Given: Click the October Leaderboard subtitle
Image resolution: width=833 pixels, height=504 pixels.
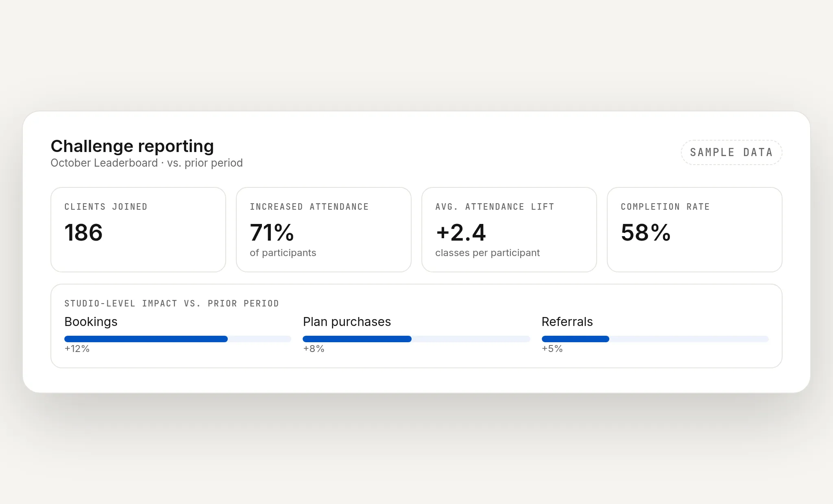Looking at the screenshot, I should click(x=146, y=163).
